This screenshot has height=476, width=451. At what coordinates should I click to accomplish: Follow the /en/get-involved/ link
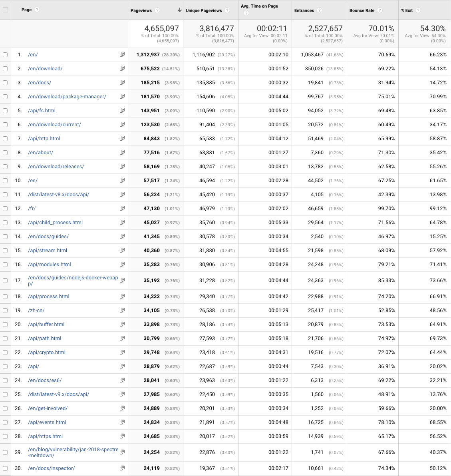[48, 408]
